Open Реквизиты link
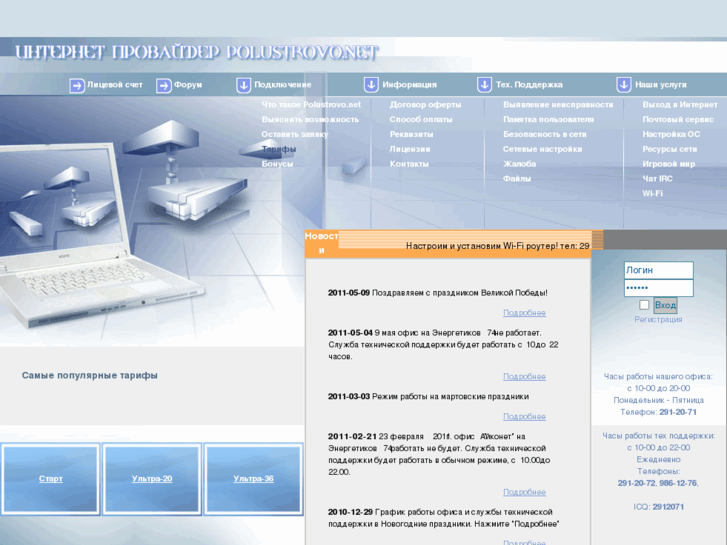727x545 pixels. [x=411, y=135]
